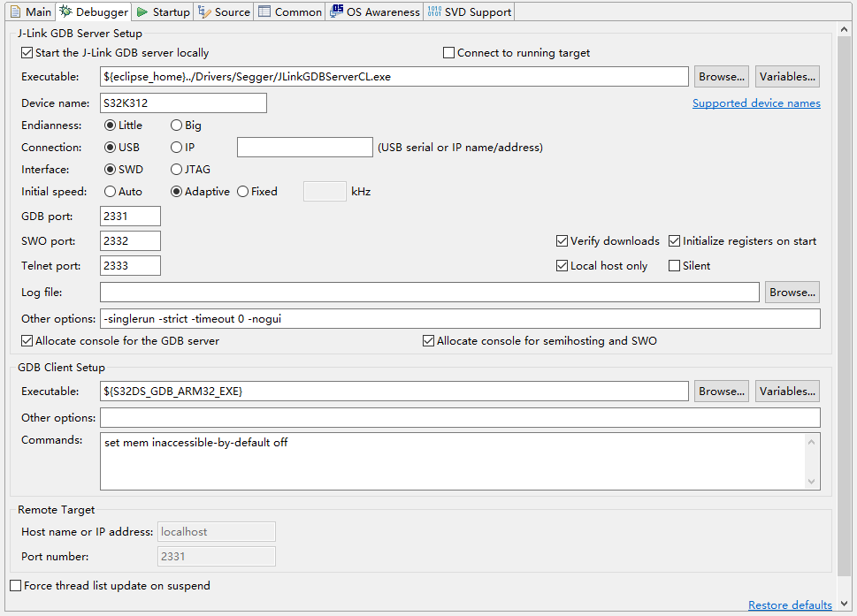Click the Main tab document icon
This screenshot has width=857, height=616.
17,11
